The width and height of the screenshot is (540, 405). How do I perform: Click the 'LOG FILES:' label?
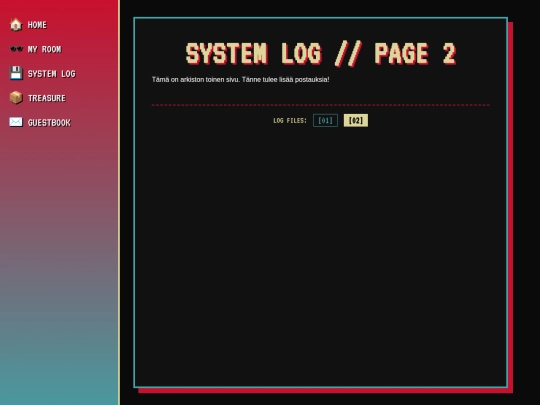click(290, 121)
